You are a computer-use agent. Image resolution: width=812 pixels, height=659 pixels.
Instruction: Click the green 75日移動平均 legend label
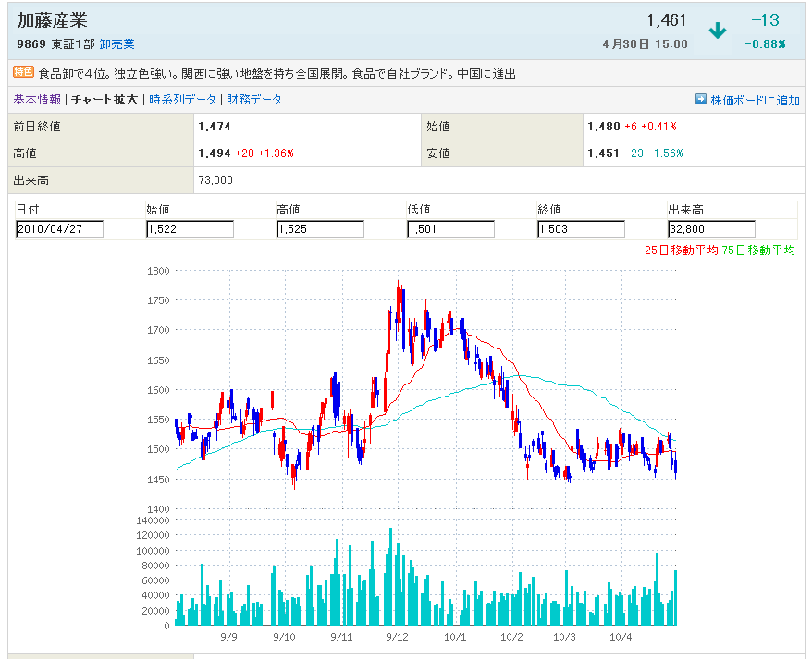point(758,250)
